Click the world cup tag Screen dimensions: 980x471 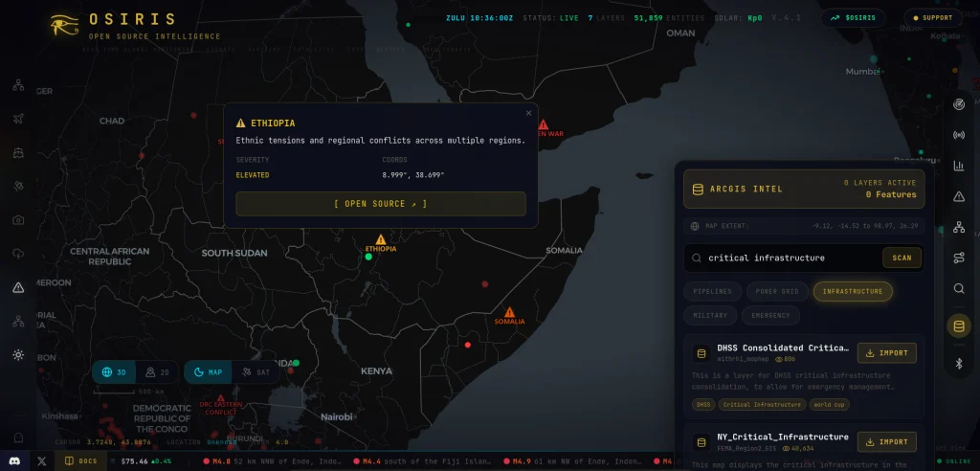pyautogui.click(x=829, y=405)
